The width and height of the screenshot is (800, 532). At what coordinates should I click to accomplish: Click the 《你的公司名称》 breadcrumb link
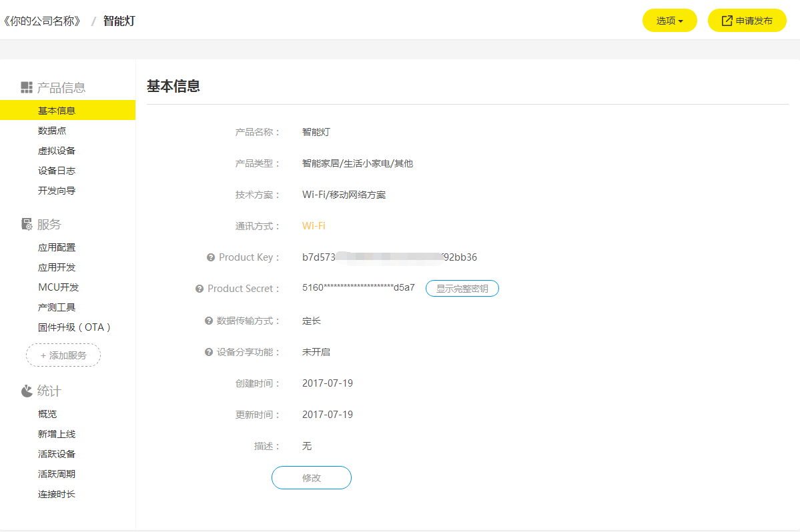(x=43, y=21)
